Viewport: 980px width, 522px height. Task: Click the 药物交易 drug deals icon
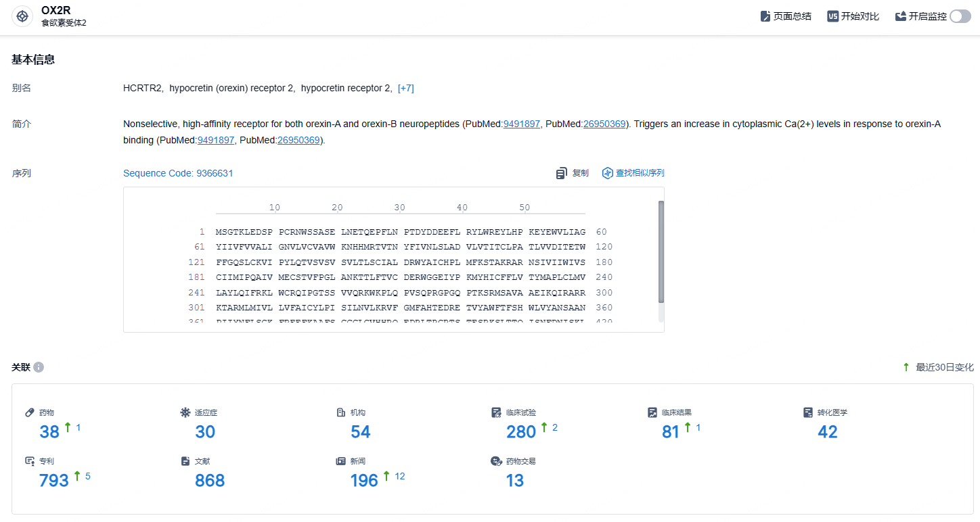pyautogui.click(x=496, y=461)
